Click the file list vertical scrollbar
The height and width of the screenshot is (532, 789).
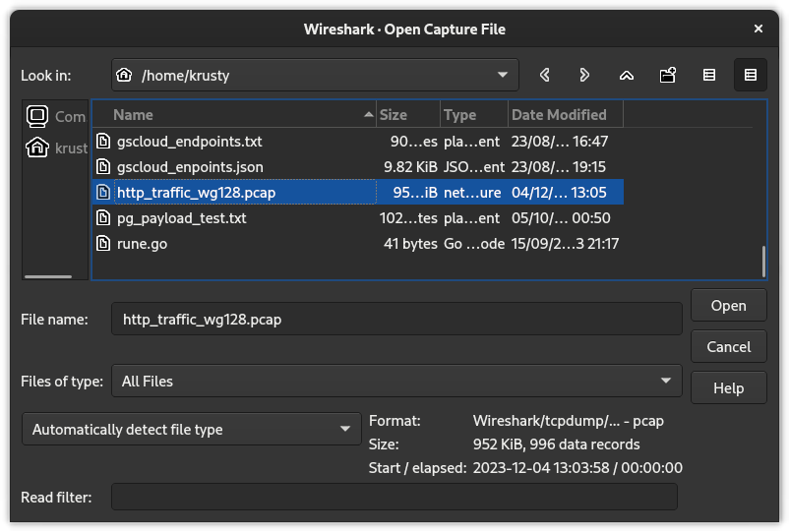[x=762, y=261]
